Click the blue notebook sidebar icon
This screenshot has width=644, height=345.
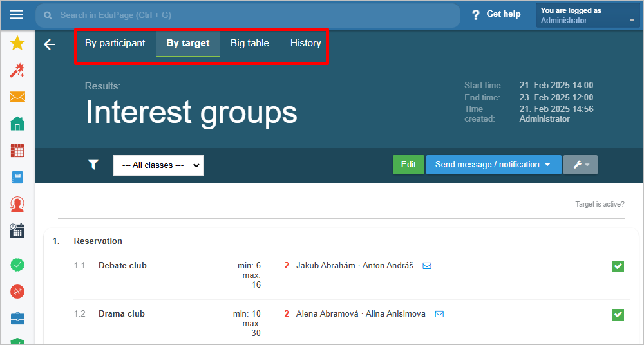[x=17, y=178]
